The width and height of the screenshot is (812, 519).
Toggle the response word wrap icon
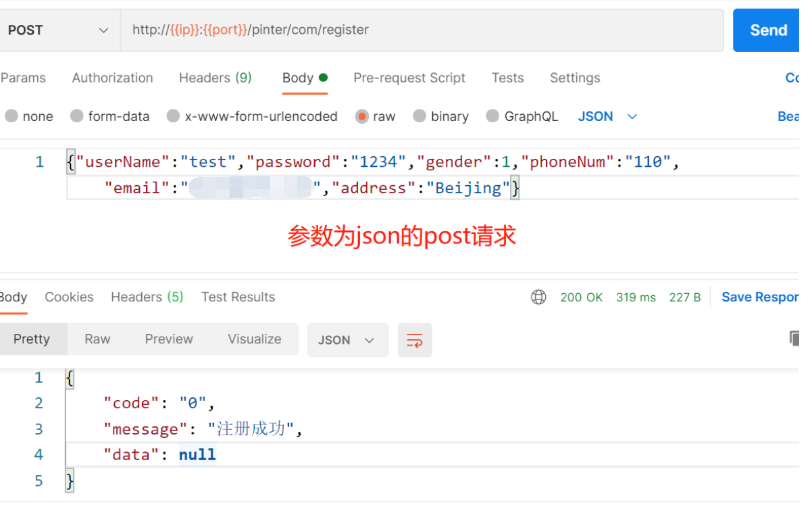pyautogui.click(x=415, y=340)
